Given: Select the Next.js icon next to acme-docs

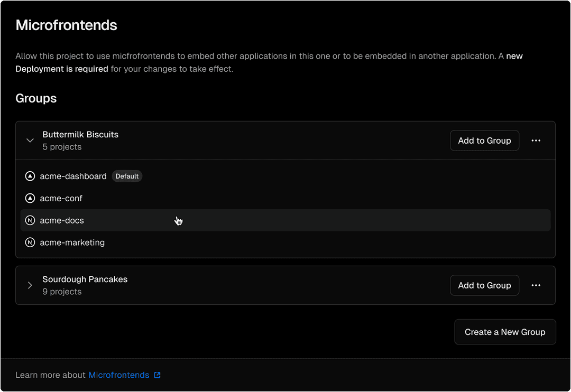Looking at the screenshot, I should 30,220.
